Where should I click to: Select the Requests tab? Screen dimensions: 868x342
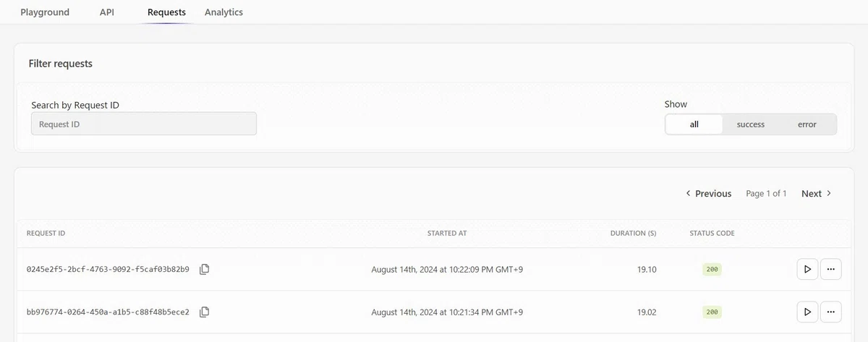click(166, 12)
